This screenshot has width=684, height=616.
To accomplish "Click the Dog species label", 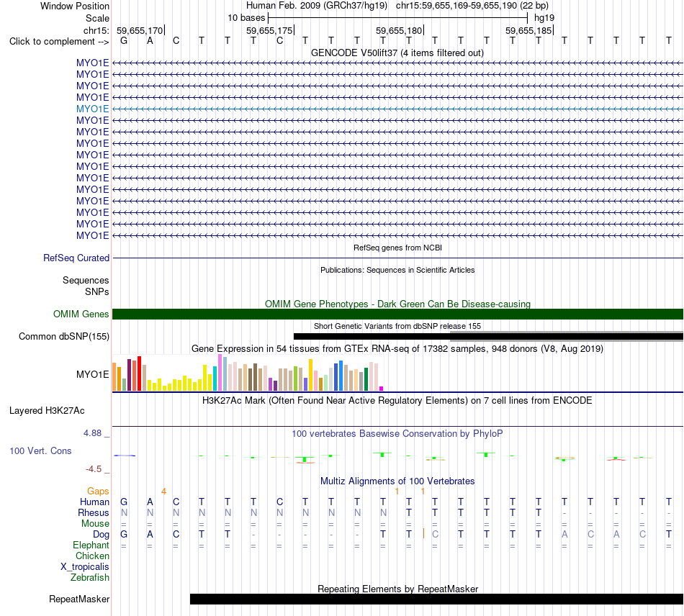I will (101, 535).
